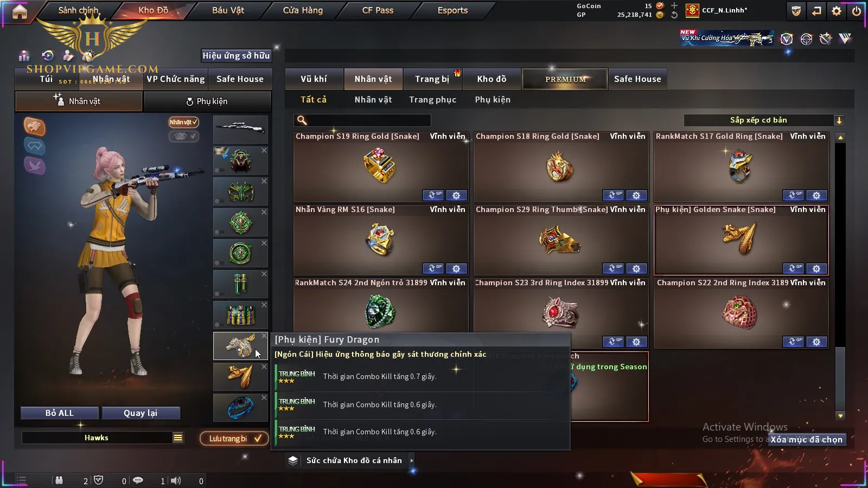Viewport: 868px width, 488px height.
Task: Open gear options on Champion S19 Ring
Action: point(456,195)
